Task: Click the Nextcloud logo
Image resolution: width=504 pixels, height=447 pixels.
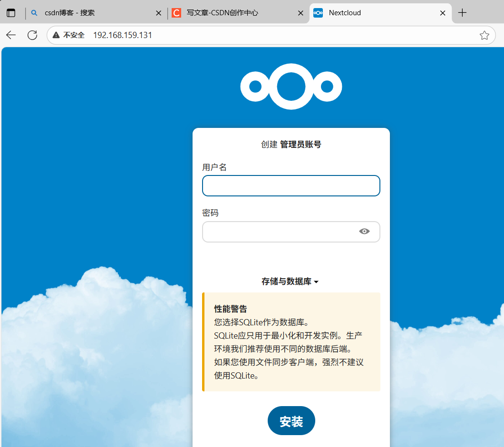Action: click(291, 87)
